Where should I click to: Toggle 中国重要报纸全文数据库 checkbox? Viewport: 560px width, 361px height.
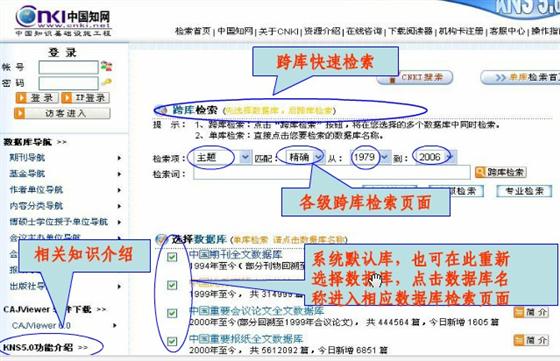(x=172, y=341)
